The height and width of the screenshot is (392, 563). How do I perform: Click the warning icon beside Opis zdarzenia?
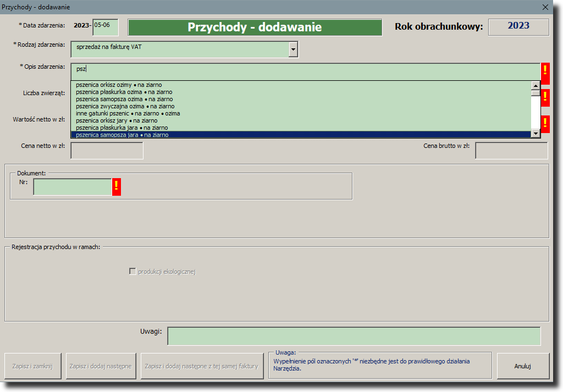click(x=545, y=71)
